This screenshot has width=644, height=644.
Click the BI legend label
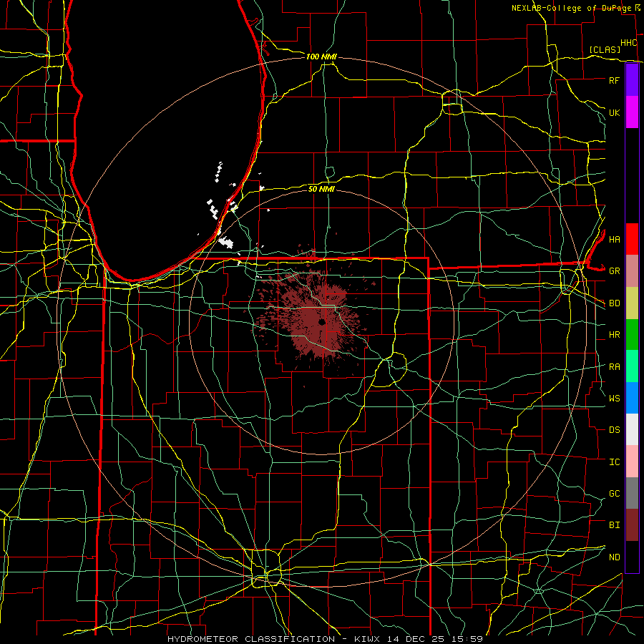tap(614, 525)
